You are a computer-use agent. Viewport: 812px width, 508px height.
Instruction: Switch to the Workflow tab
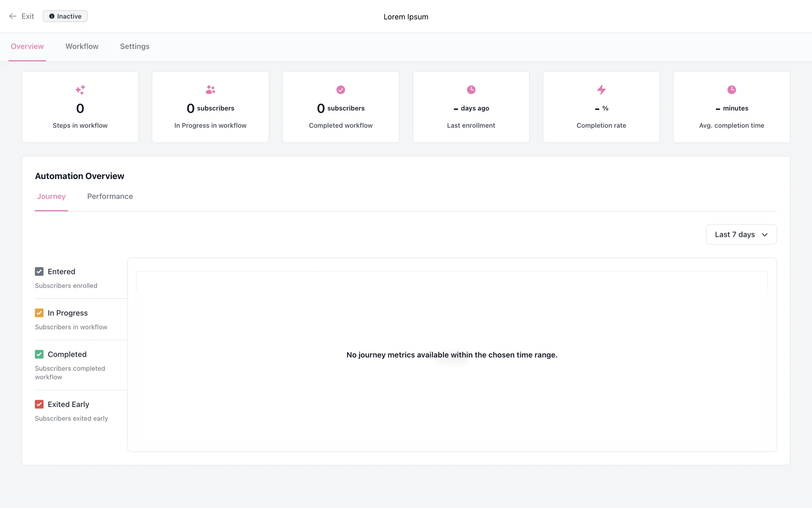tap(82, 47)
